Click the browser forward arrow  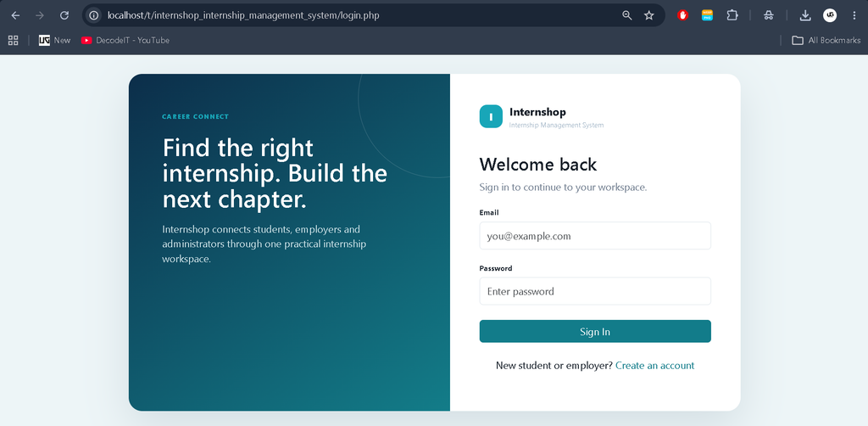coord(40,15)
